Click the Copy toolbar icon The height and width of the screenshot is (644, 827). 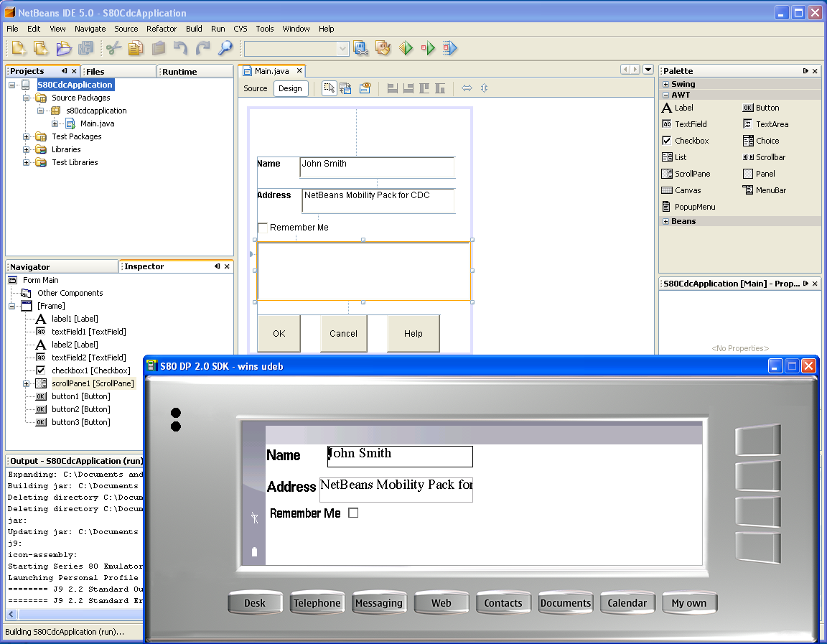(x=136, y=49)
